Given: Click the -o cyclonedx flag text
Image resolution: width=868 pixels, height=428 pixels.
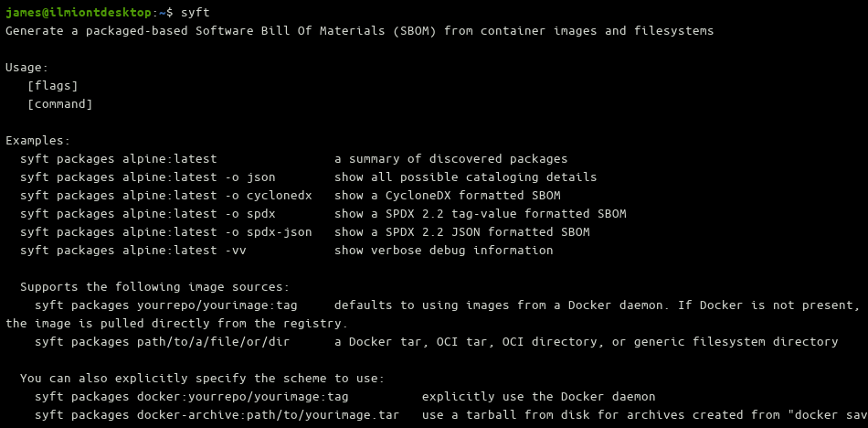Looking at the screenshot, I should tap(268, 195).
